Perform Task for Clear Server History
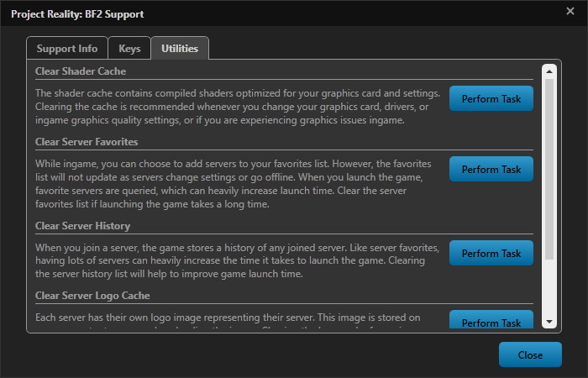 tap(491, 253)
